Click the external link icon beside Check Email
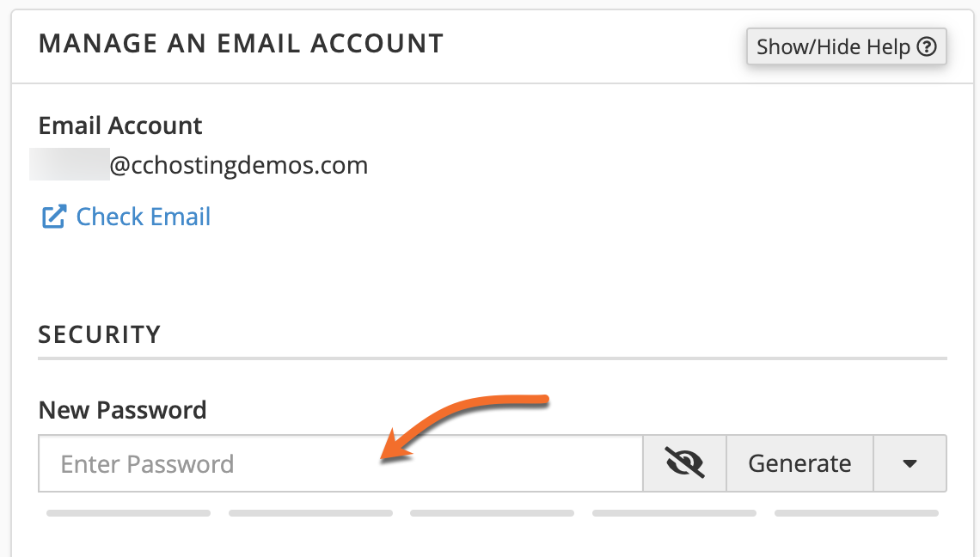 54,217
